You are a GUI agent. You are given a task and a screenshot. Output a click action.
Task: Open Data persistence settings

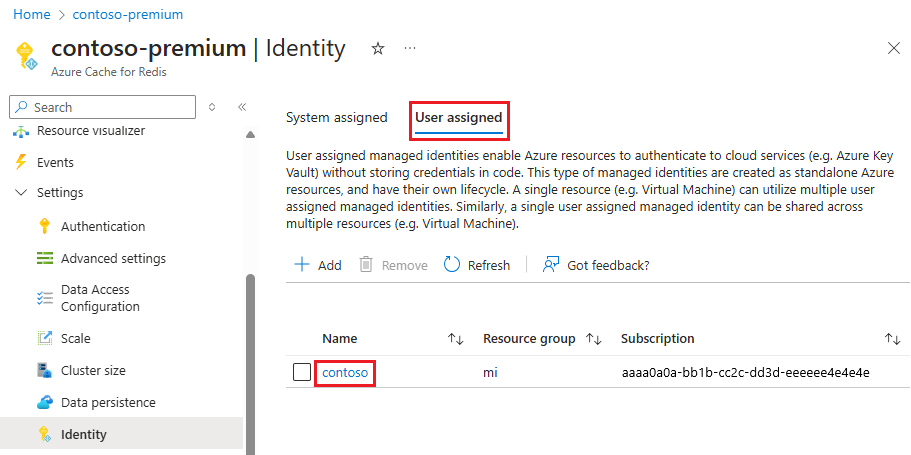click(x=108, y=402)
